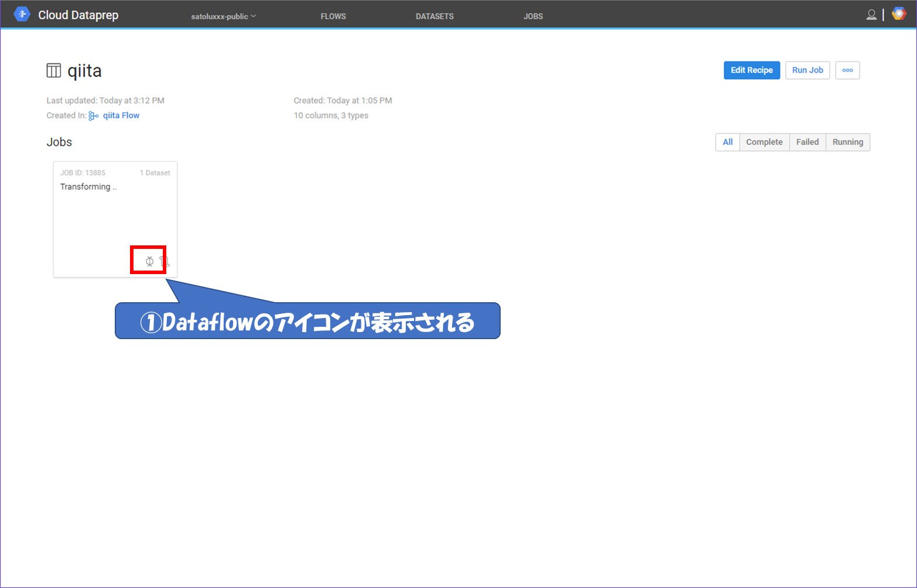This screenshot has height=588, width=917.
Task: Go to the FLOWS menu
Action: point(333,16)
